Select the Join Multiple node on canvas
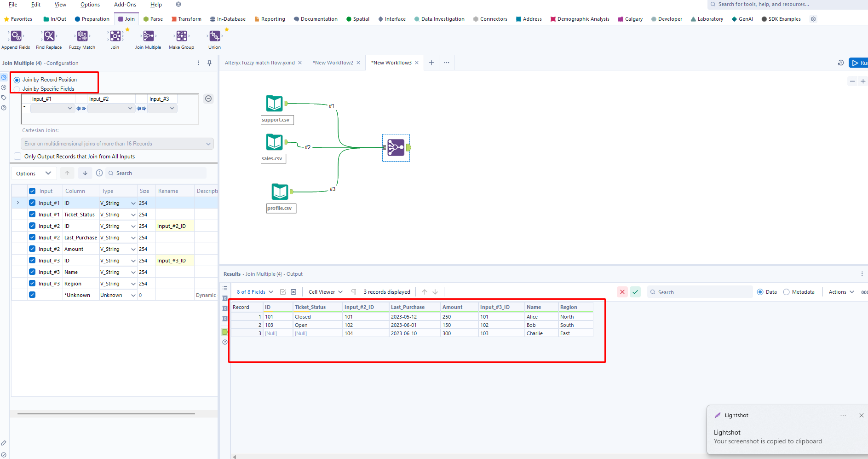 point(396,148)
